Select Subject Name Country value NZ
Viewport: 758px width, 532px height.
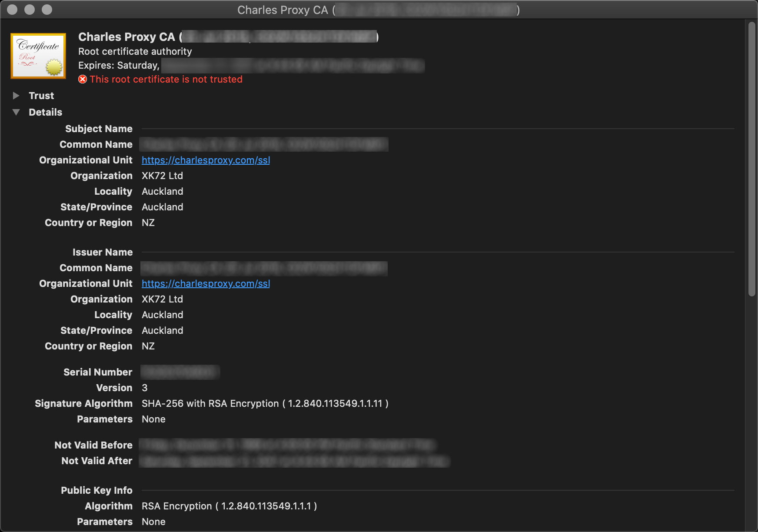pyautogui.click(x=148, y=223)
